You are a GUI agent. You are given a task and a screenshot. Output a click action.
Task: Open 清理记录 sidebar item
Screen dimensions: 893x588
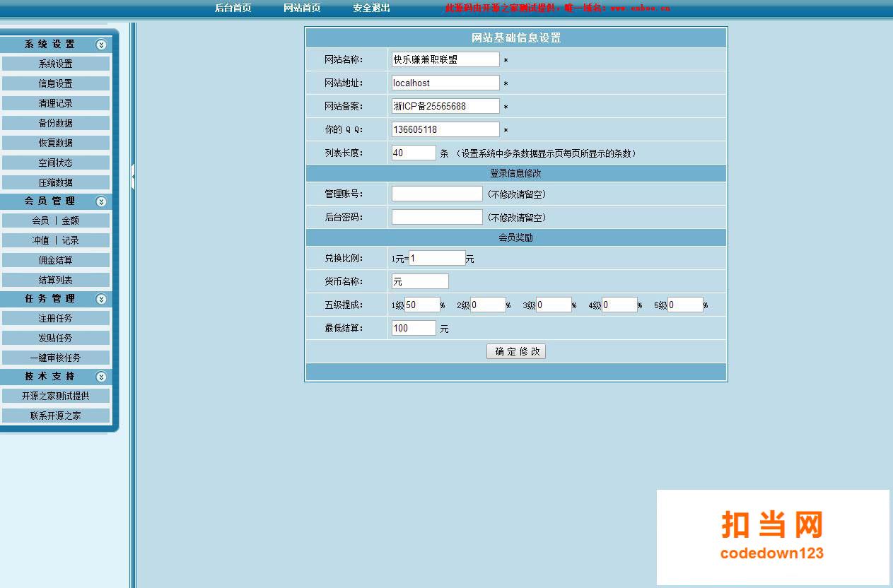click(x=55, y=103)
